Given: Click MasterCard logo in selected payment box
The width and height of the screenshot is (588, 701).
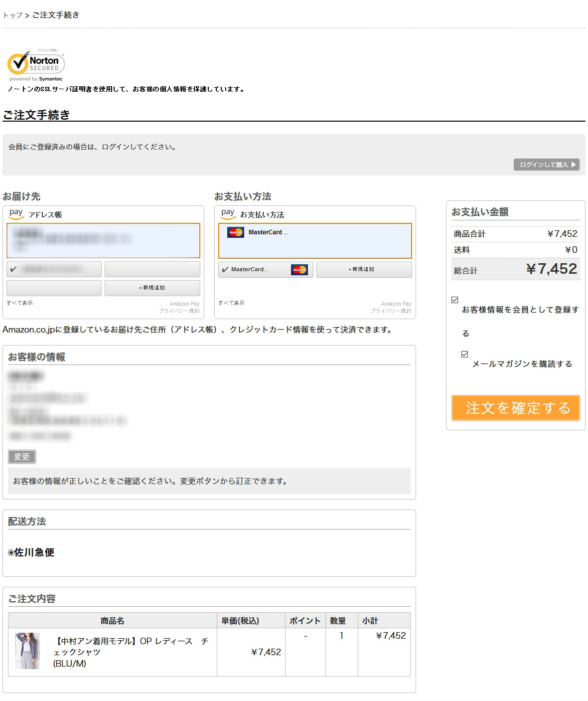Looking at the screenshot, I should tap(236, 232).
